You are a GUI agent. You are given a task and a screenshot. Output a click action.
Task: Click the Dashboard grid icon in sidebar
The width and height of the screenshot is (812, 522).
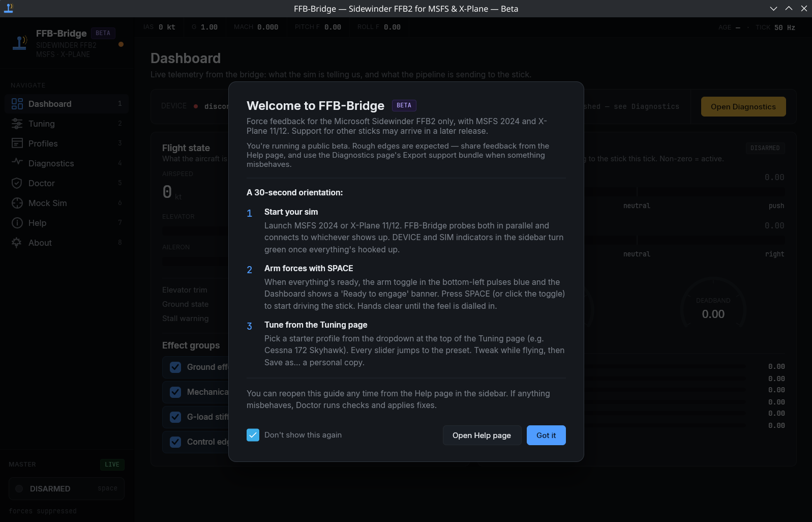17,104
